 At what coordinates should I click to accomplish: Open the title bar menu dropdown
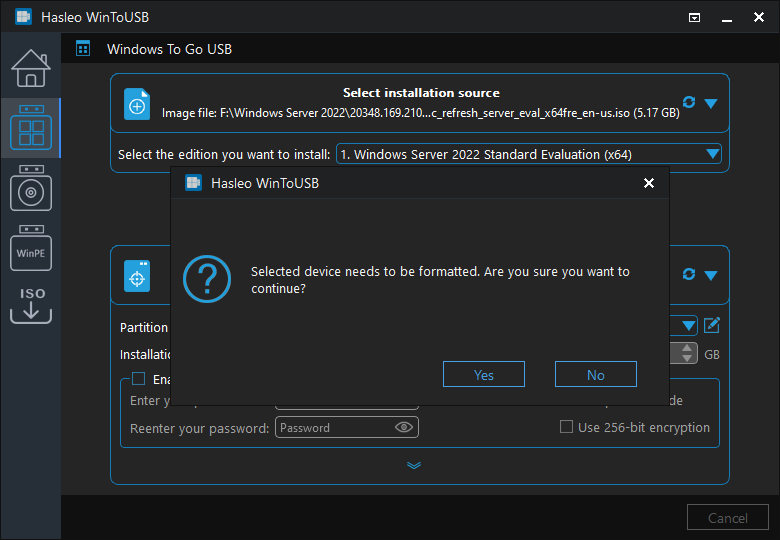click(x=695, y=18)
